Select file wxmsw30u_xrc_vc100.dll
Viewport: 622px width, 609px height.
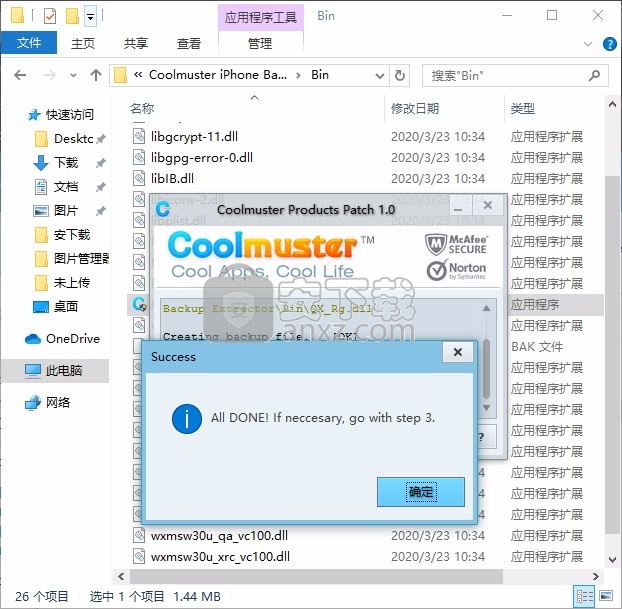click(220, 557)
